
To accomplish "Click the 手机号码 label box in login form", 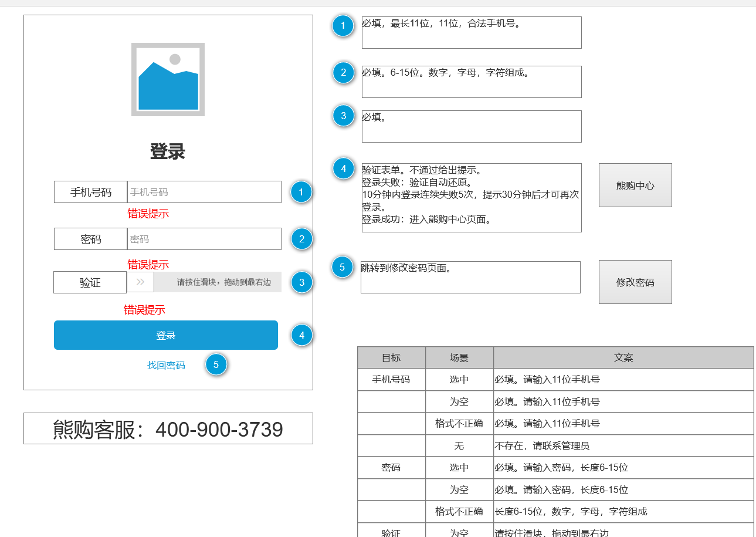I will pos(90,192).
